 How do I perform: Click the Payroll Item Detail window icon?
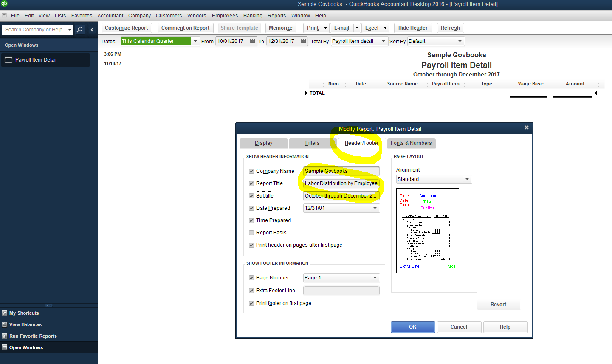click(8, 60)
